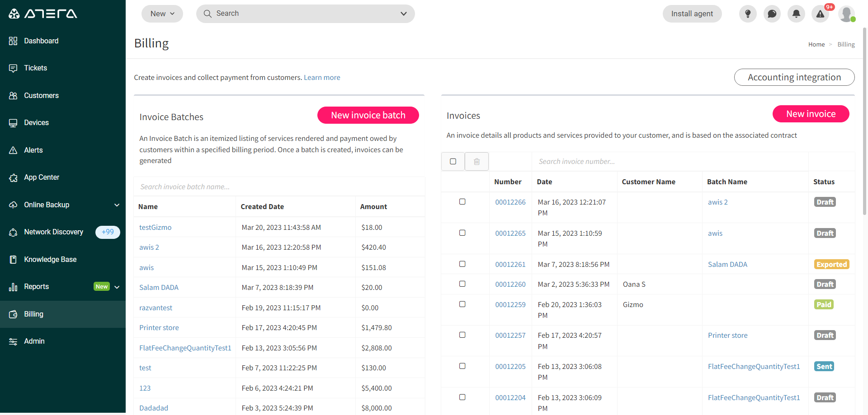The width and height of the screenshot is (868, 415).
Task: Click the Install agent button
Action: (692, 14)
